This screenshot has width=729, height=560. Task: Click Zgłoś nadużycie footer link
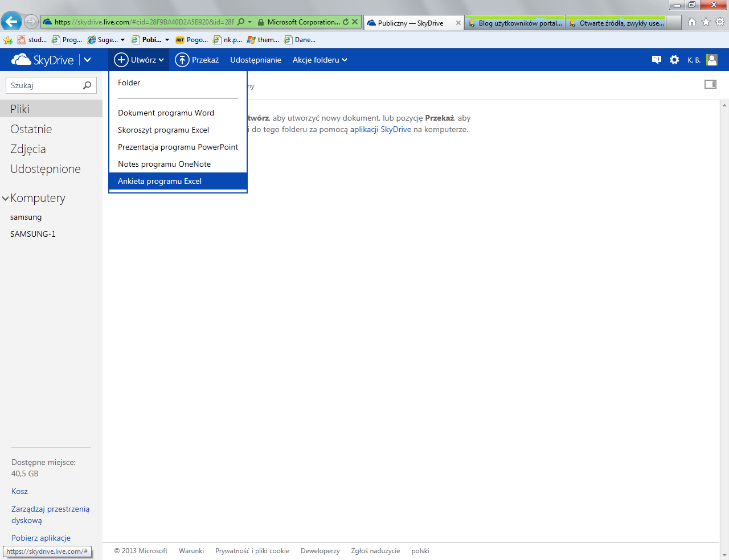click(375, 551)
